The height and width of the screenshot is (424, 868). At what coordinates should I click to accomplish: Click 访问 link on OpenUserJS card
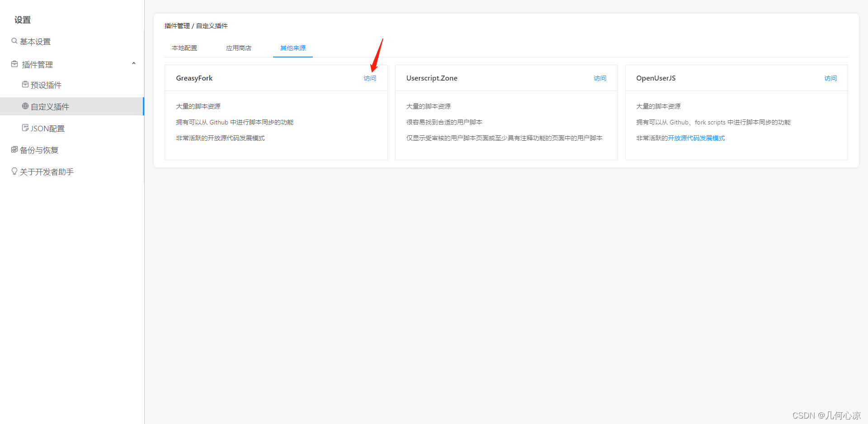click(830, 78)
